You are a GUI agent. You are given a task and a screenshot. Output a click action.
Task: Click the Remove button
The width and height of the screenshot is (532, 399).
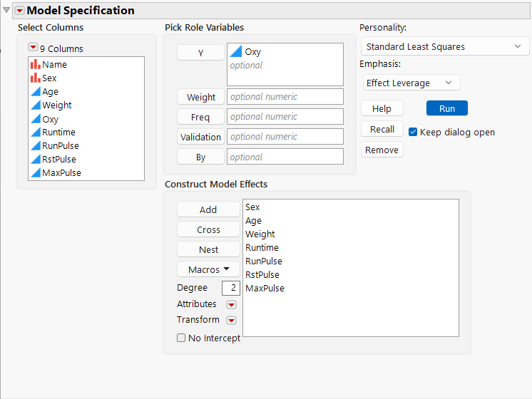[x=382, y=150]
